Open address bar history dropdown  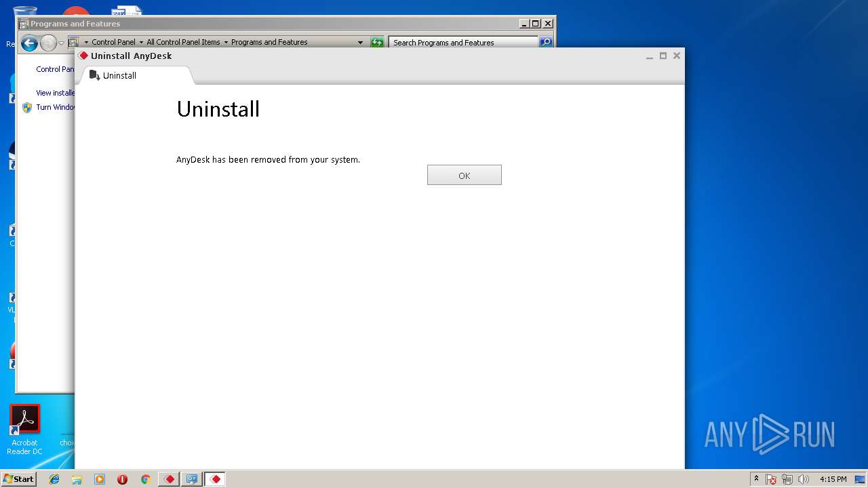click(360, 42)
